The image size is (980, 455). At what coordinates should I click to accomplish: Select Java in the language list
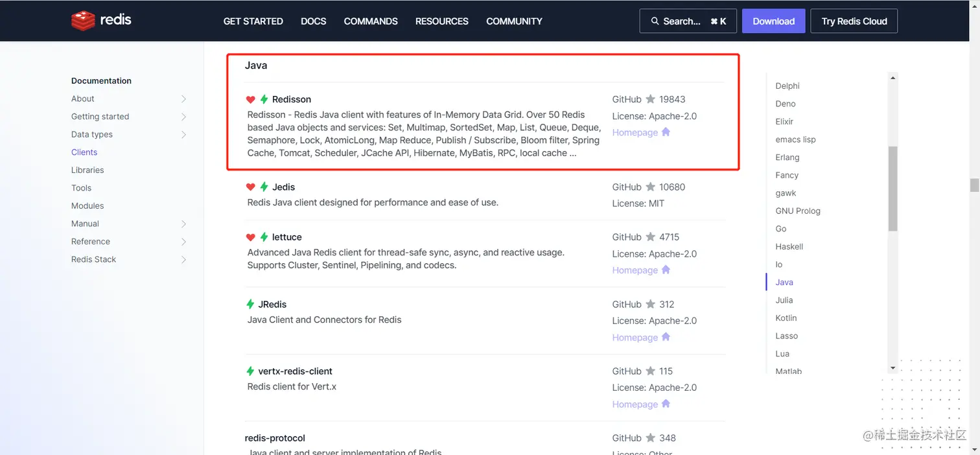784,283
